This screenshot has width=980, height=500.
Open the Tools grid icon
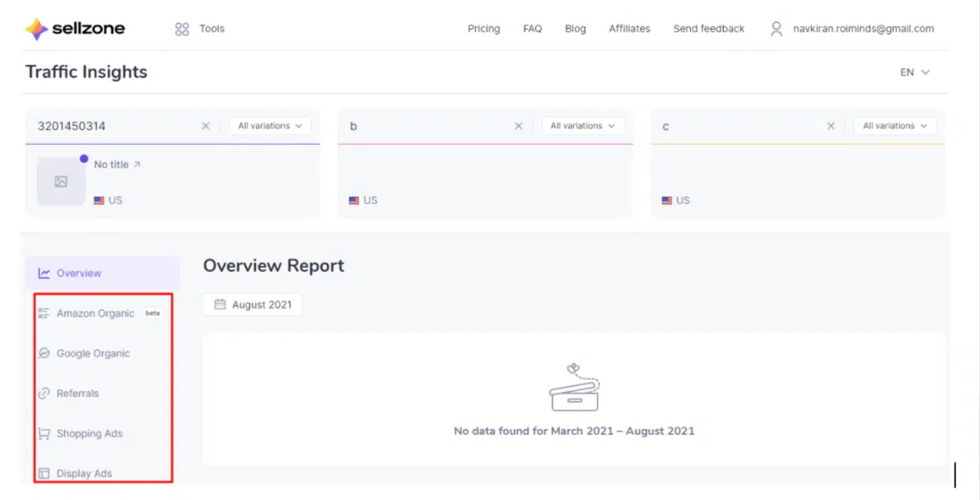[x=182, y=29]
